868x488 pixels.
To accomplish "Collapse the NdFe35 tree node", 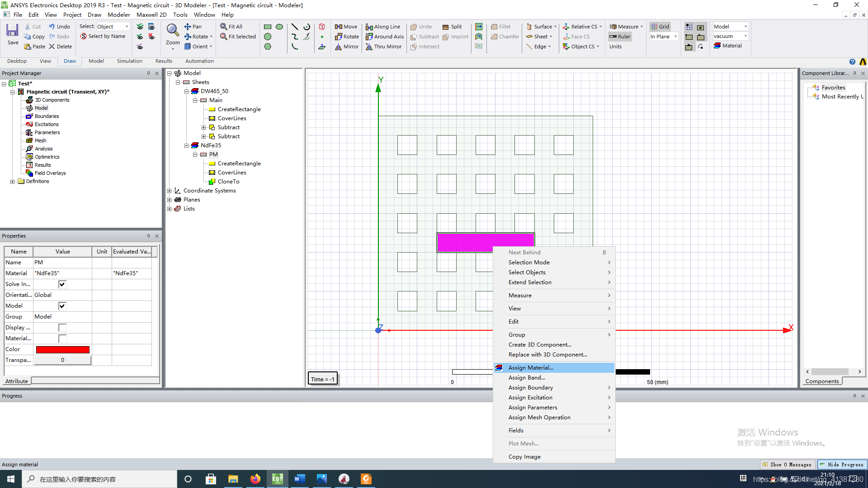I will (x=186, y=145).
